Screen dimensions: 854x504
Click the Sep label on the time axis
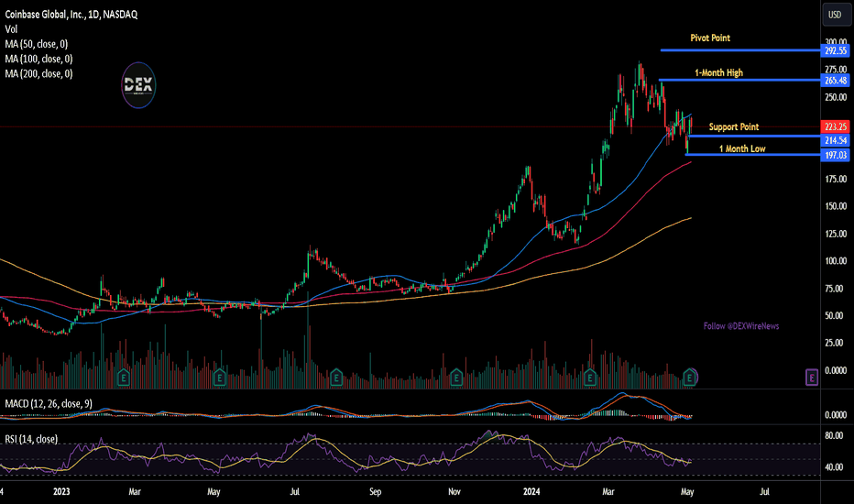pos(376,491)
